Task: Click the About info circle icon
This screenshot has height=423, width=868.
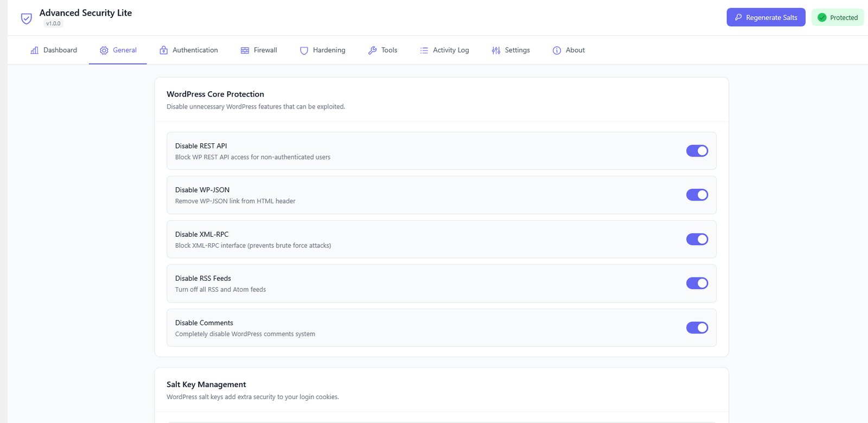Action: (557, 50)
